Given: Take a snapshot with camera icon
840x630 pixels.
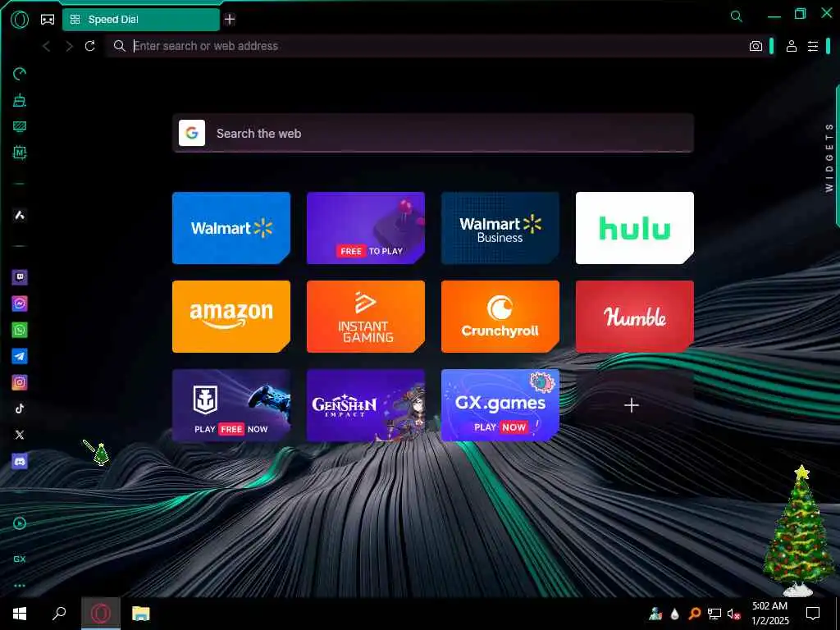Looking at the screenshot, I should click(756, 46).
